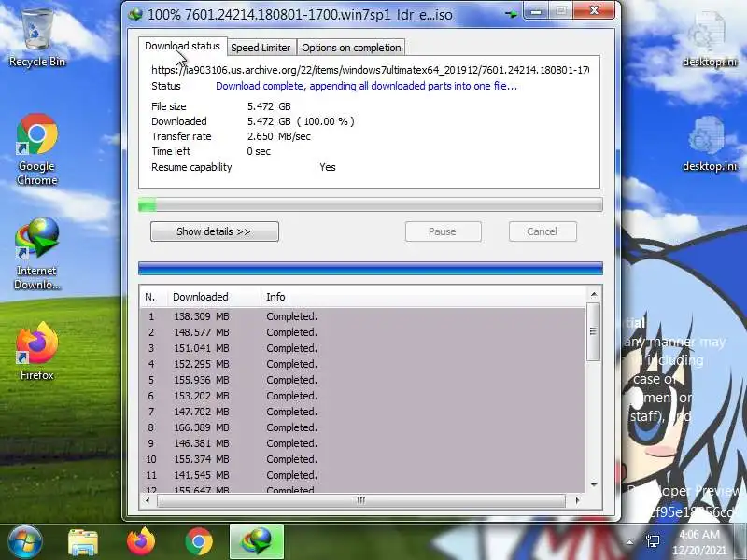Open the Windows Start menu orb
747x560 pixels.
click(25, 541)
